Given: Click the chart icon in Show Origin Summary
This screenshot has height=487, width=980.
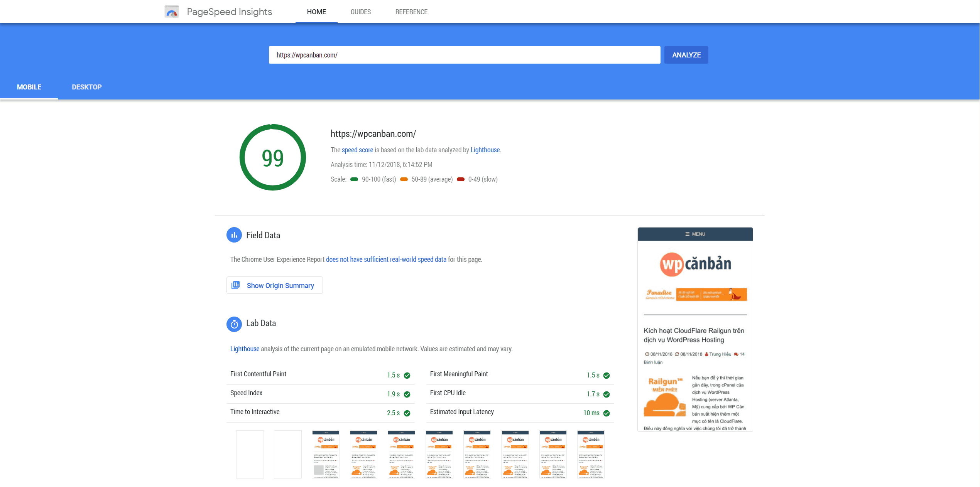Looking at the screenshot, I should pyautogui.click(x=235, y=285).
